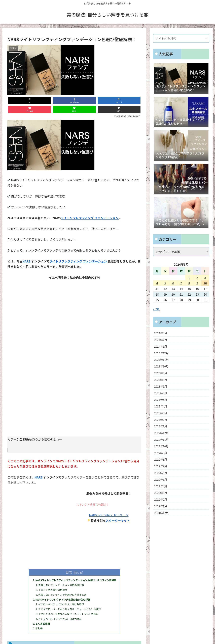Copy the article URL with コピー button
Image resolution: width=215 pixels, height=644 pixels.
pos(119,110)
